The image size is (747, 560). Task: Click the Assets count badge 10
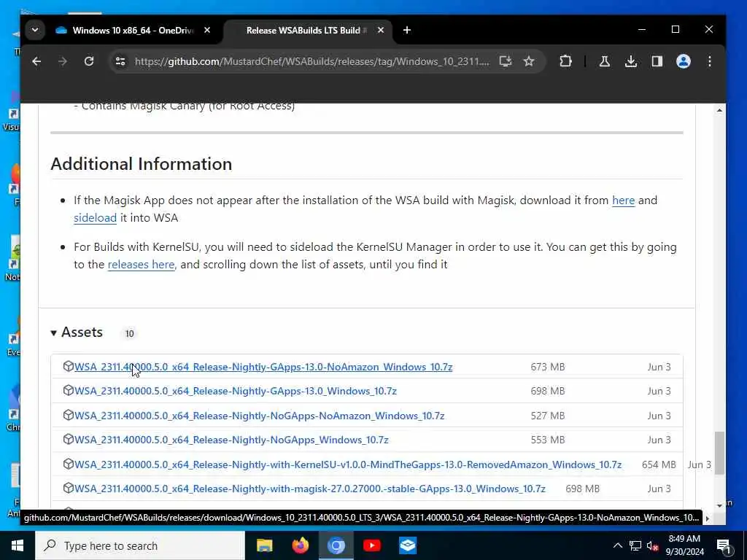coord(129,334)
